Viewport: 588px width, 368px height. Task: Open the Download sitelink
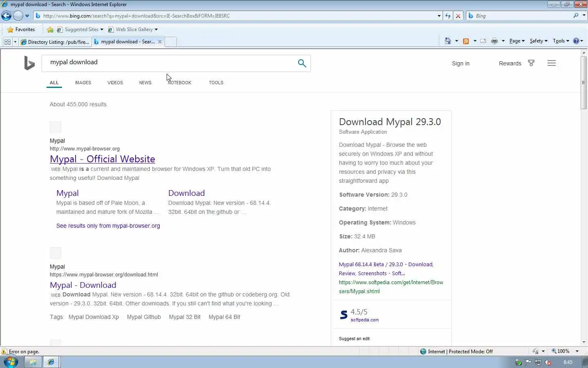187,193
